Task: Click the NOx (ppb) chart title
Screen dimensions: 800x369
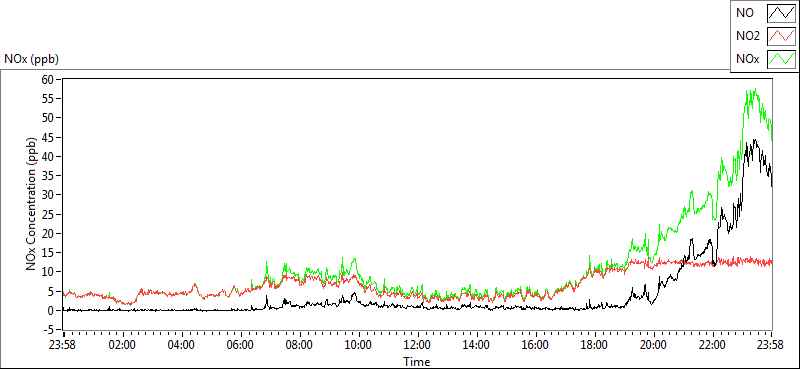Action: [31, 59]
